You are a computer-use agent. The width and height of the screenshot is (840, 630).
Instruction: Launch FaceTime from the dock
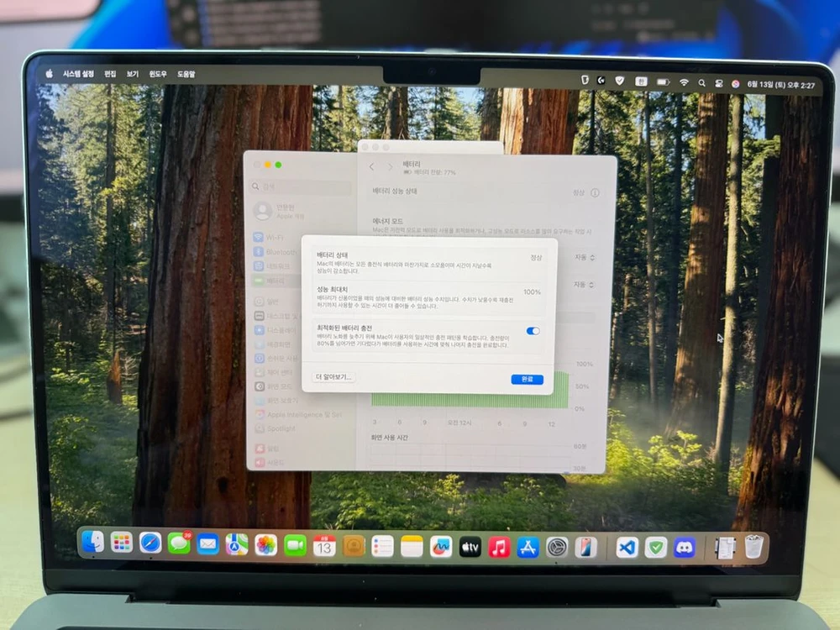(295, 546)
